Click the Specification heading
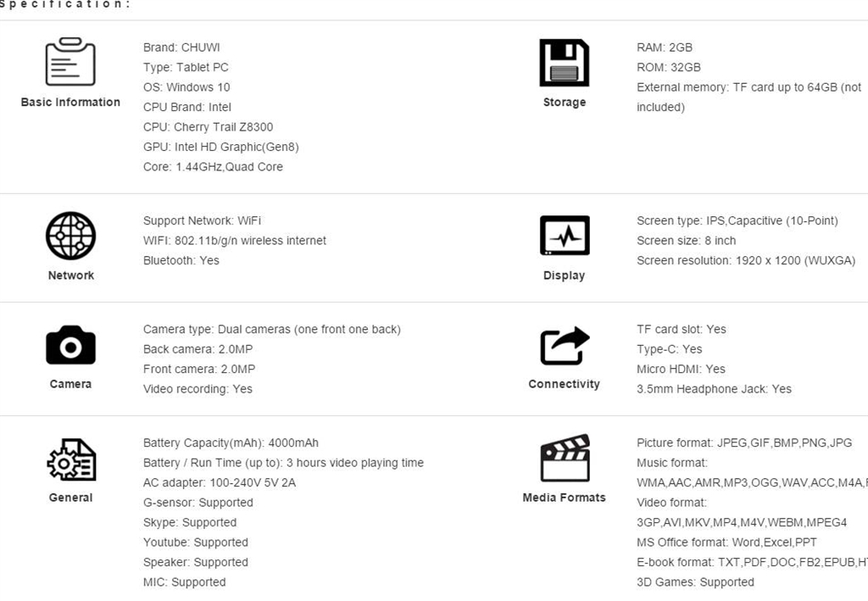Screen dimensions: 868x601 [65, 4]
